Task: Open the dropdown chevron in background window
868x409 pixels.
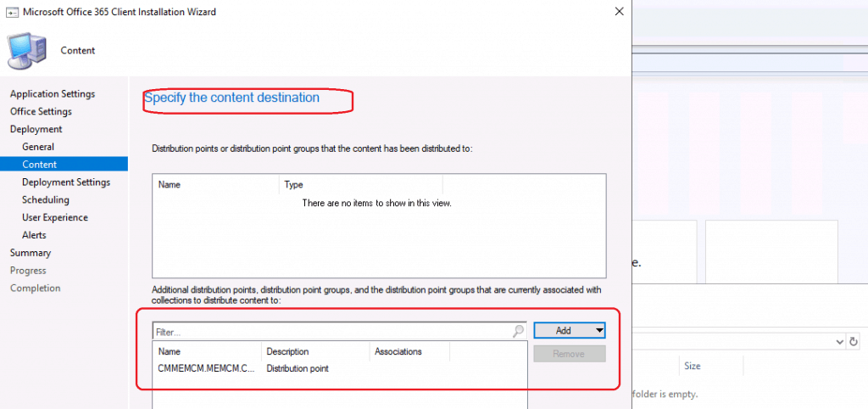Action: point(840,341)
